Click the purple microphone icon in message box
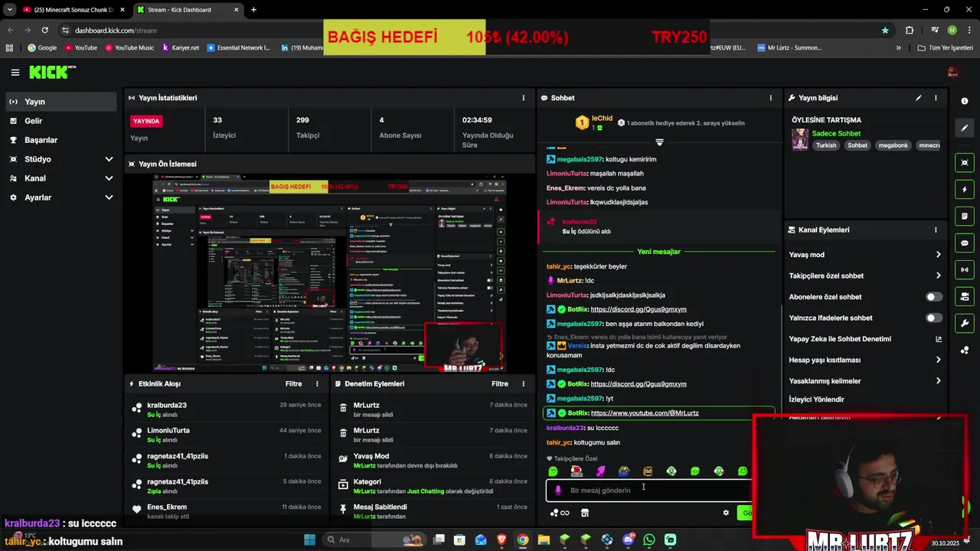Image resolution: width=980 pixels, height=551 pixels. tap(558, 491)
